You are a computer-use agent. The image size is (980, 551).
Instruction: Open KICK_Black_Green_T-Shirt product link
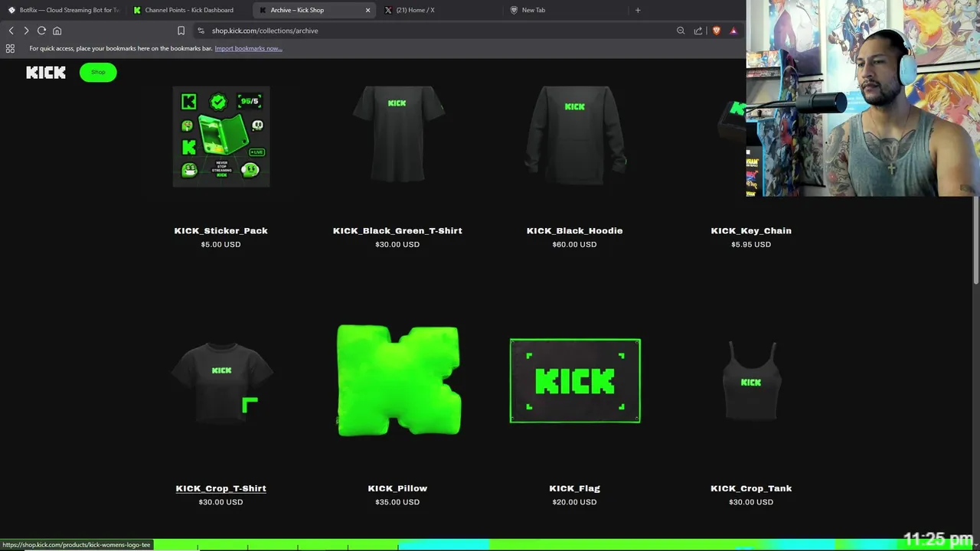[397, 230]
